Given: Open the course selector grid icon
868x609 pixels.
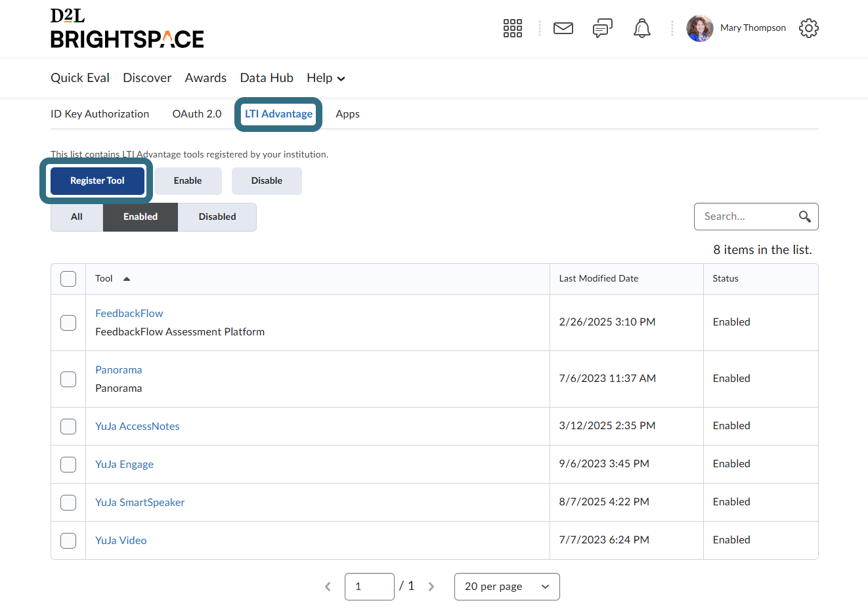Looking at the screenshot, I should pos(513,28).
